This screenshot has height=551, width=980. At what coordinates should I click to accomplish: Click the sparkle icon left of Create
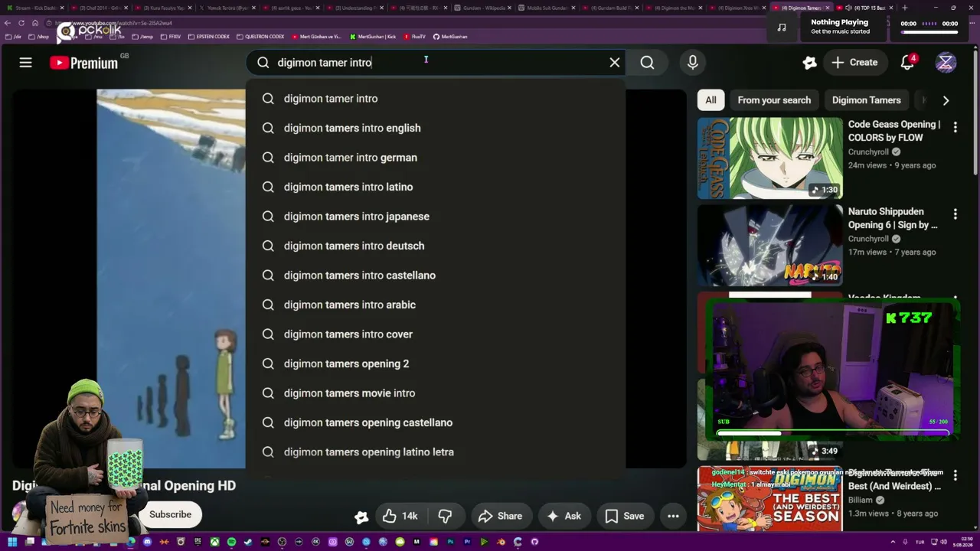[x=809, y=63]
